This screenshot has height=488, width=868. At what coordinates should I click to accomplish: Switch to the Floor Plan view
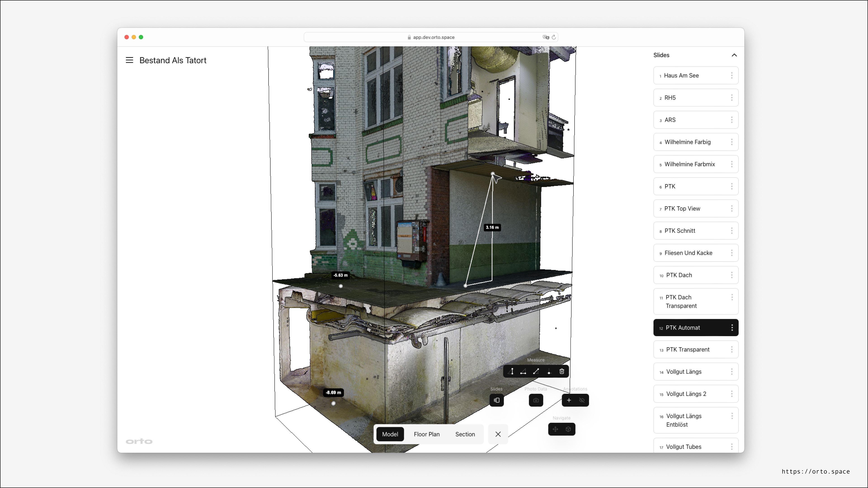pos(427,434)
